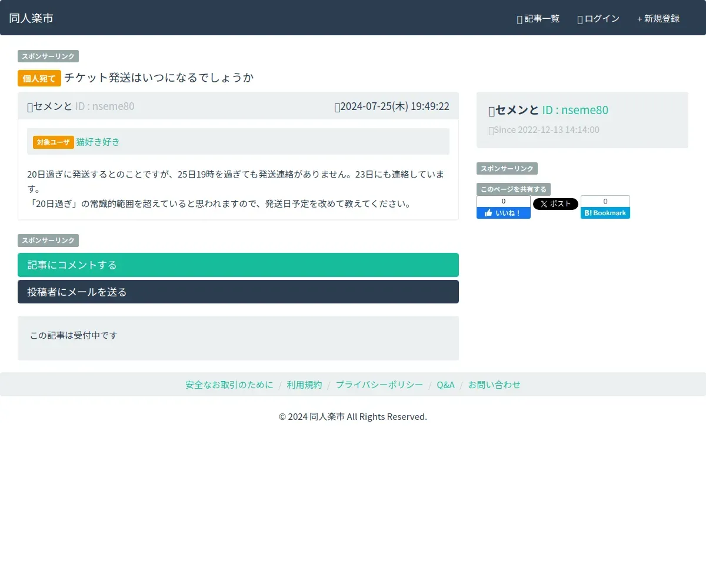Click 投稿者にメールを送る button
Screen dimensions: 706x588
238,292
